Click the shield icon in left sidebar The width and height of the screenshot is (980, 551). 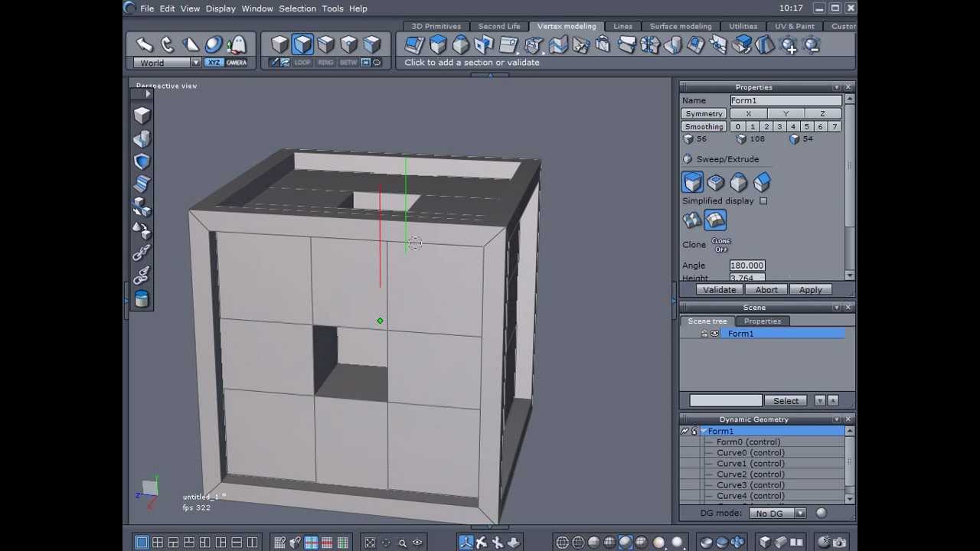click(x=142, y=161)
